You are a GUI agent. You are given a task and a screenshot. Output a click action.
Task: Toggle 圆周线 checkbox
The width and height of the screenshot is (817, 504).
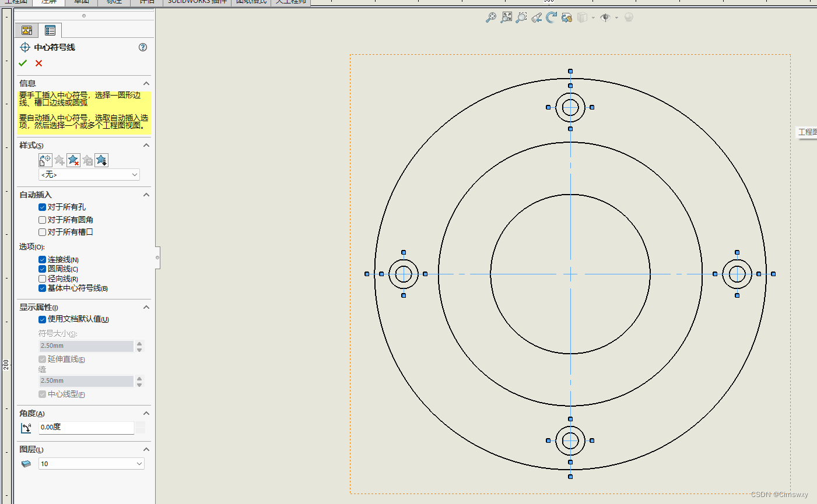[42, 269]
